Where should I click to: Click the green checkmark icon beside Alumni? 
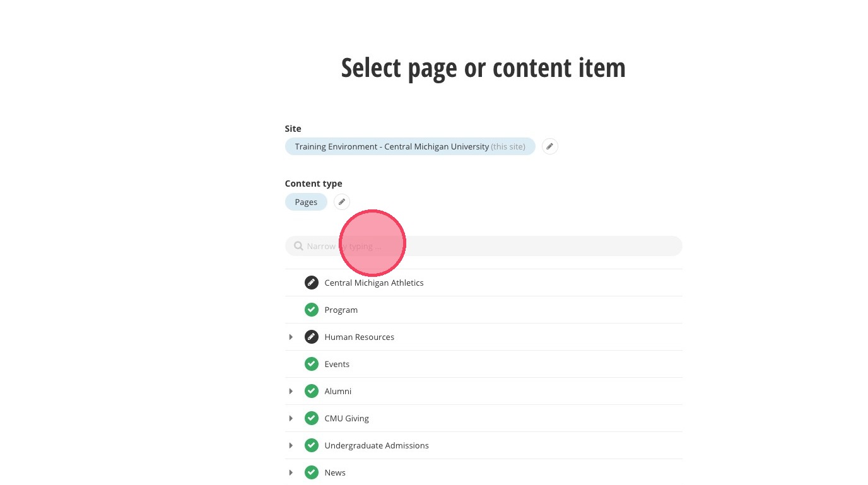pyautogui.click(x=311, y=391)
